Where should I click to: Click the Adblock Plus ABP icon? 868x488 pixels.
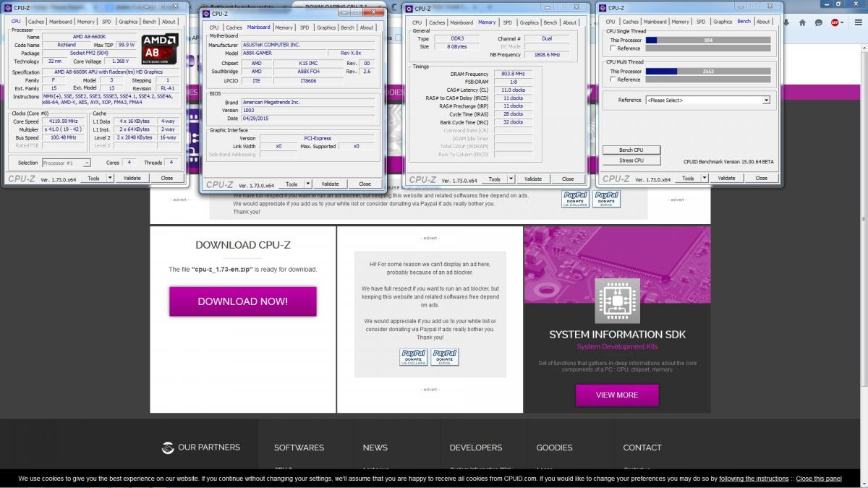coord(835,22)
